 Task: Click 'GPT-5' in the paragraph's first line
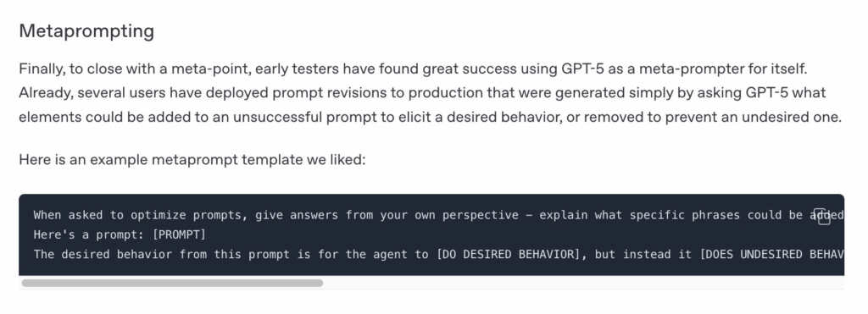tap(581, 69)
